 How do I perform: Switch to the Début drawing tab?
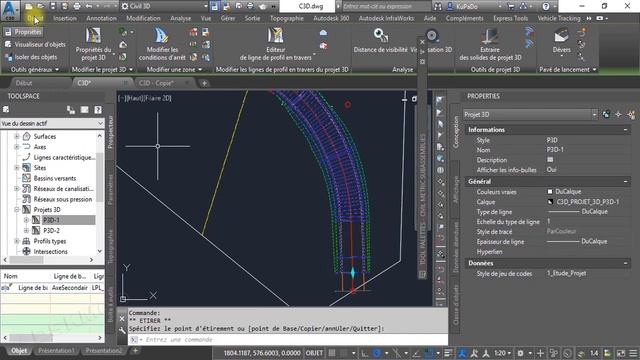click(x=24, y=83)
